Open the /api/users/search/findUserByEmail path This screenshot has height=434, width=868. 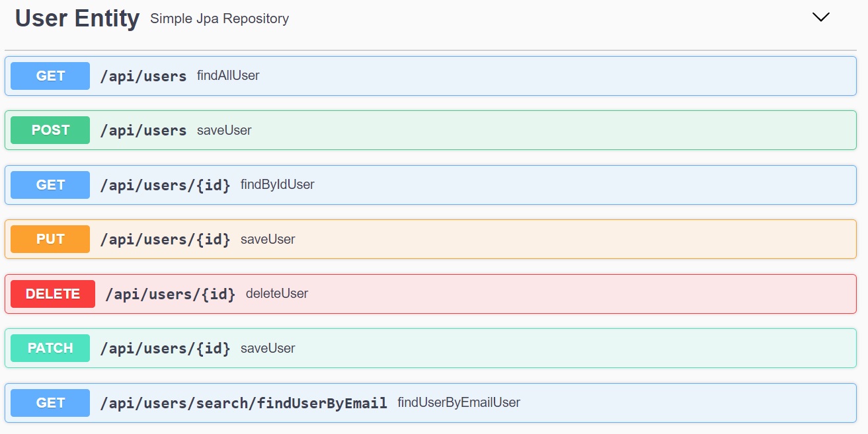click(x=244, y=403)
